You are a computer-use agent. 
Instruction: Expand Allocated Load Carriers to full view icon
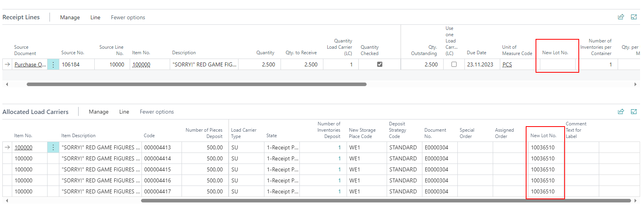[634, 112]
